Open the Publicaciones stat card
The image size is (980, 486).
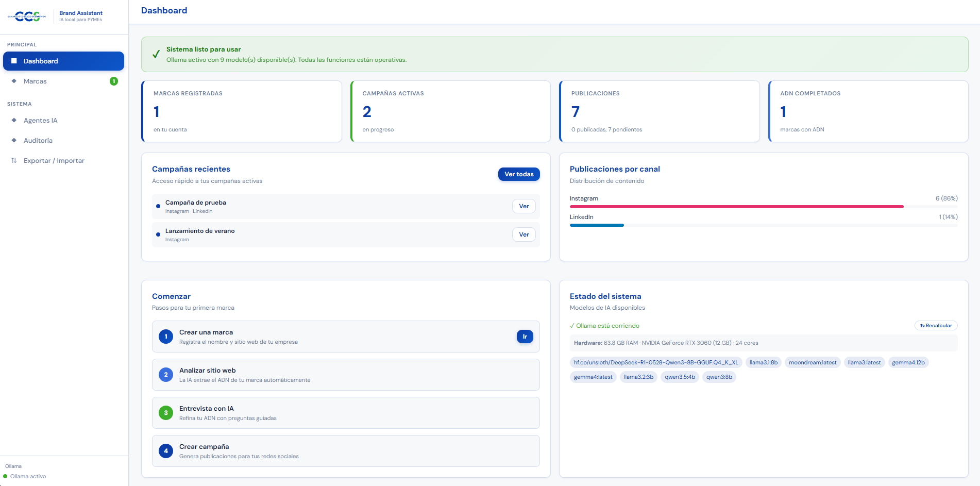click(x=660, y=111)
